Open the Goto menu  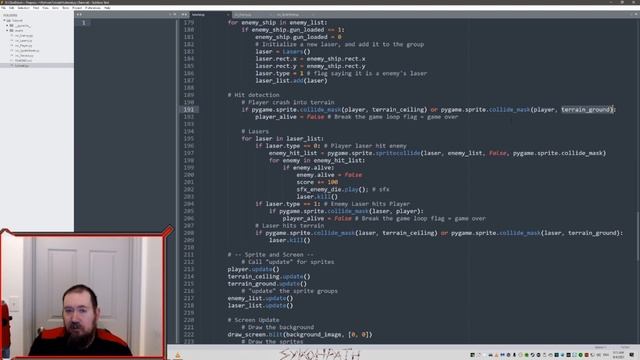tap(55, 8)
